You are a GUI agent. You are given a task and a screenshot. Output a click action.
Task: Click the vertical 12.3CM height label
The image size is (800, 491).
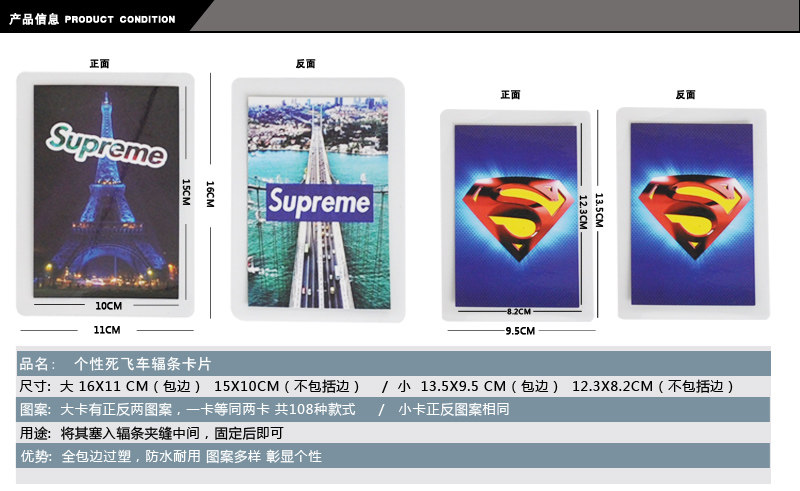click(583, 212)
